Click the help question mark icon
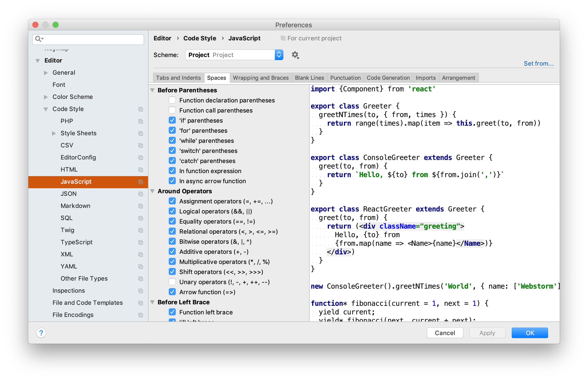588x381 pixels. [x=41, y=333]
